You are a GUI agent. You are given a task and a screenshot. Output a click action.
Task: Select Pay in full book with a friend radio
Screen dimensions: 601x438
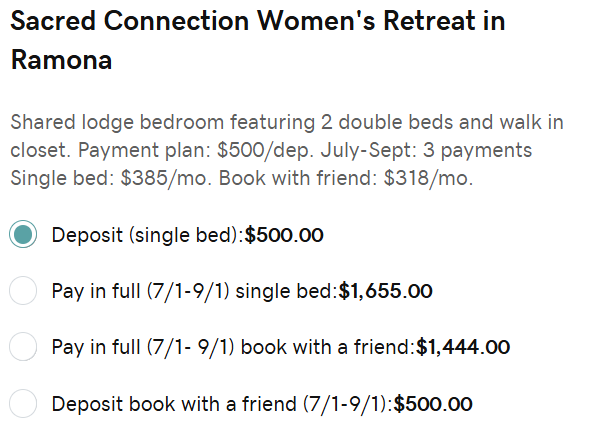(23, 347)
